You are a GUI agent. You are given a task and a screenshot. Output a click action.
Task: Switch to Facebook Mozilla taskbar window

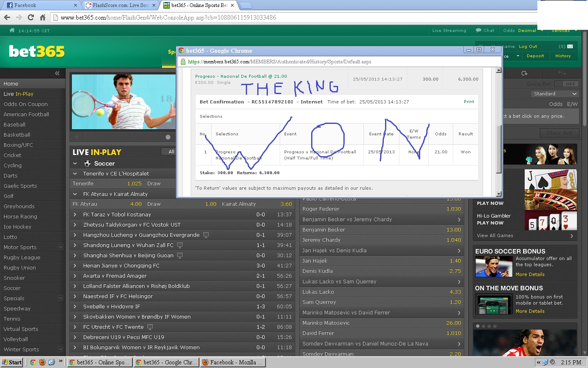(233, 362)
